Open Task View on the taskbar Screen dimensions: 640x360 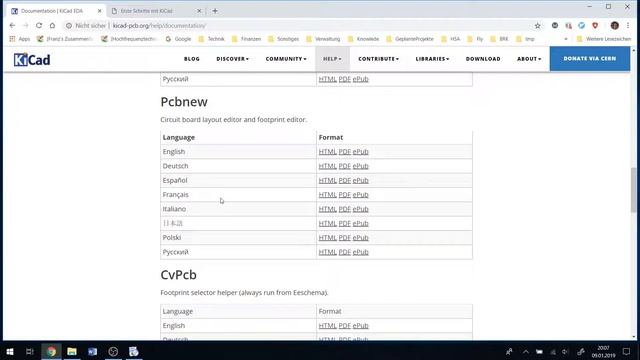[x=29, y=351]
